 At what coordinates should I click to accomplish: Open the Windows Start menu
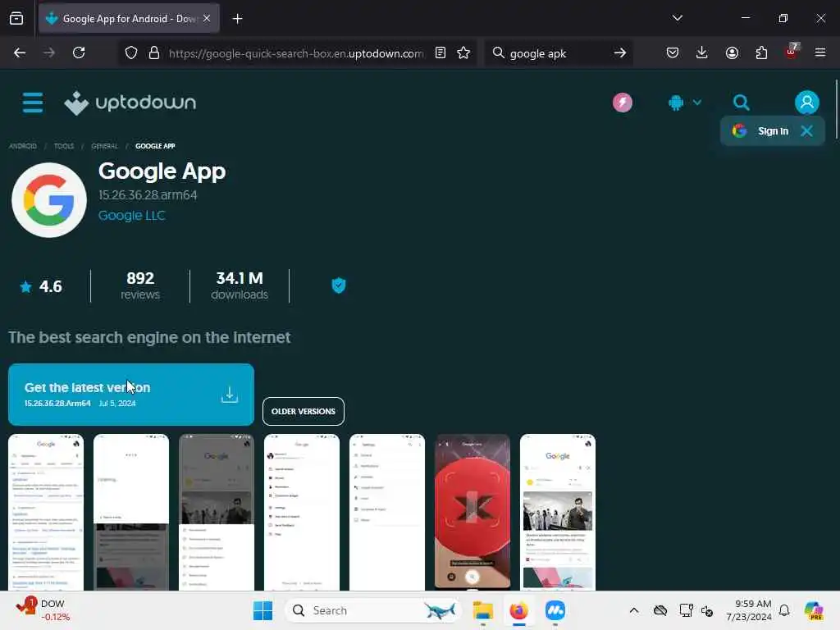[262, 610]
